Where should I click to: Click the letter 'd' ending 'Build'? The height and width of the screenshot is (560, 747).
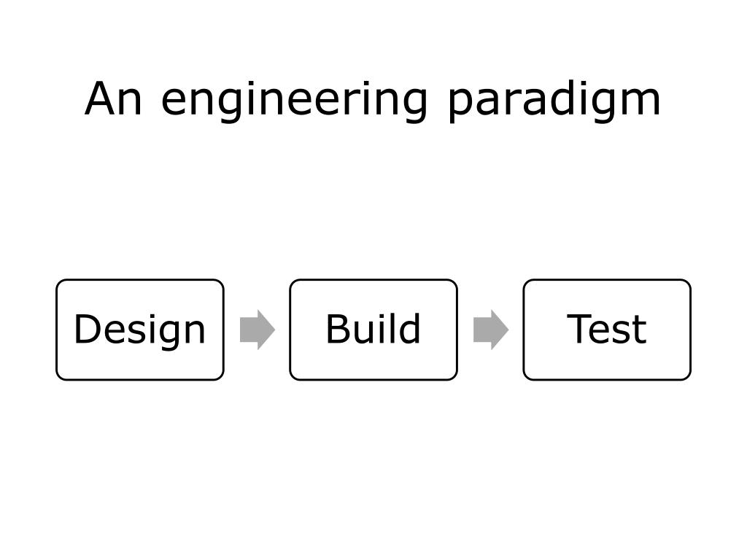click(410, 328)
